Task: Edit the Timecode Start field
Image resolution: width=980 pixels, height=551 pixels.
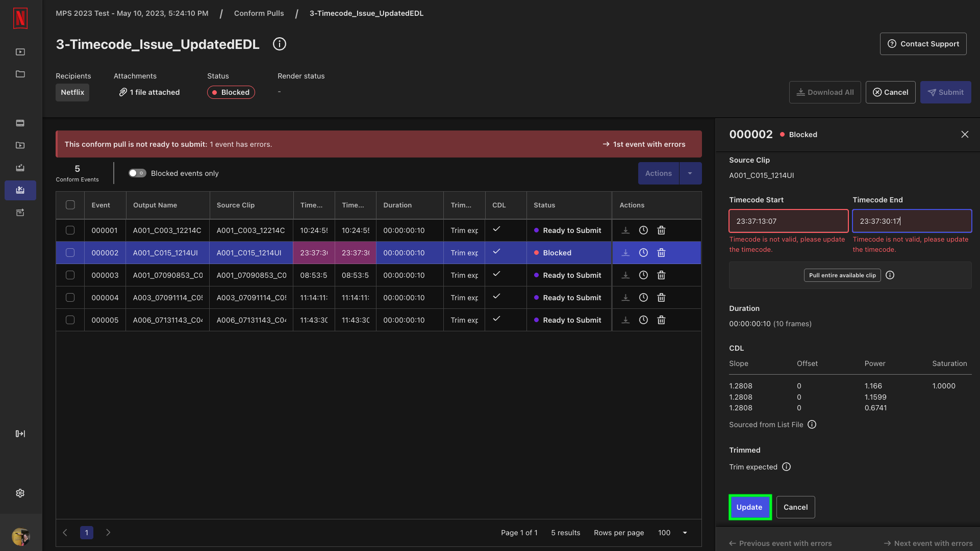Action: click(789, 221)
